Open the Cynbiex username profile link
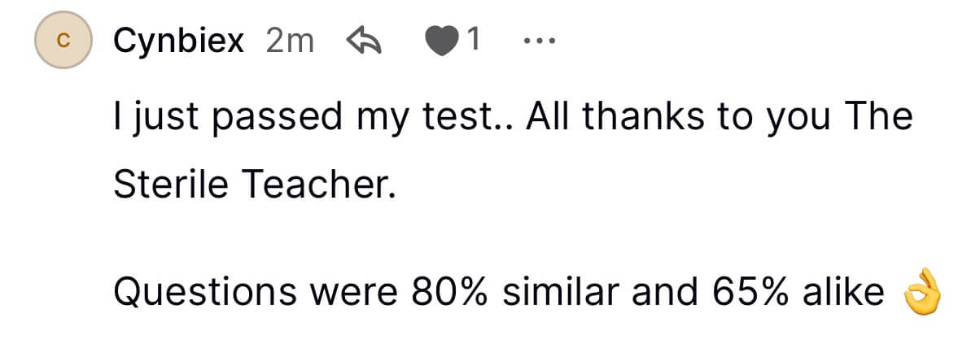This screenshot has width=980, height=344. [179, 41]
